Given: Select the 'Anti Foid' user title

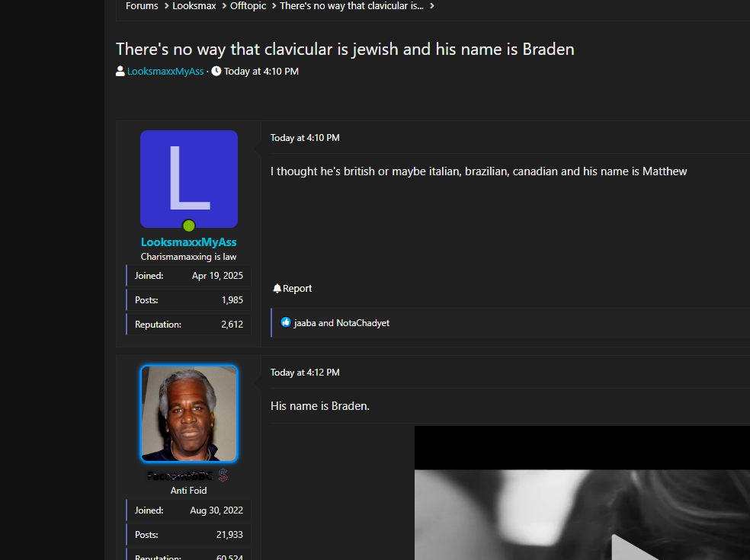Looking at the screenshot, I should (189, 491).
